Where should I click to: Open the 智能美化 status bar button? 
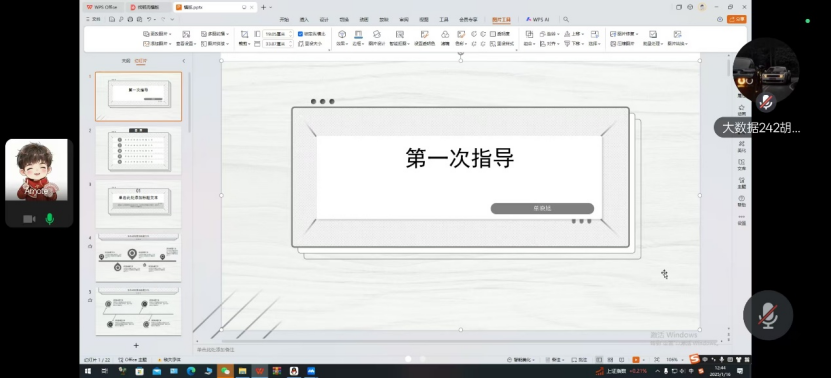point(521,359)
